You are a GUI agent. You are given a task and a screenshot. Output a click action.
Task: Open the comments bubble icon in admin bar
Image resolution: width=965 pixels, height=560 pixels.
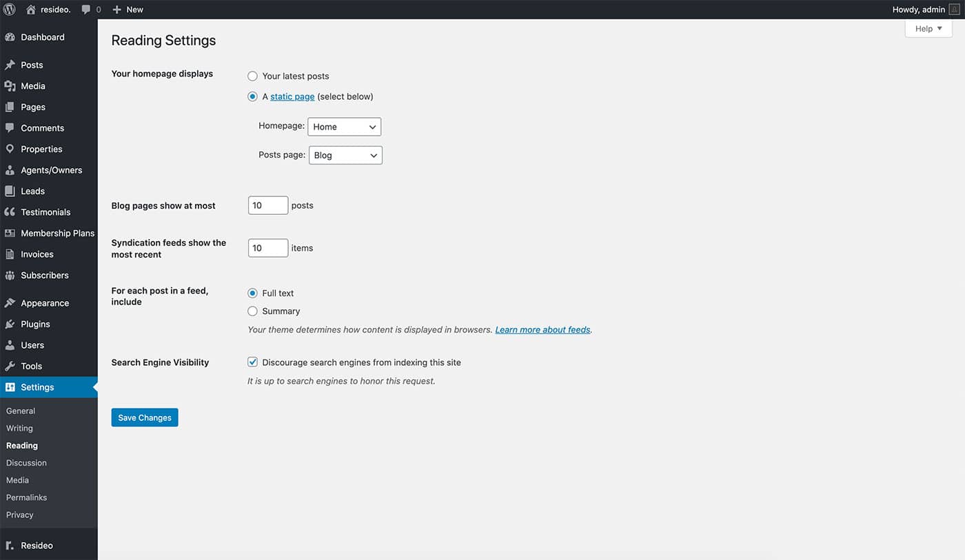(86, 10)
